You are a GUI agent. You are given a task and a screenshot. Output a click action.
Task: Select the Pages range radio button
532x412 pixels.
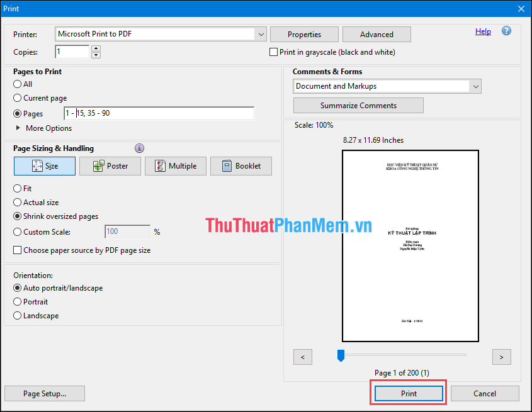pos(17,114)
